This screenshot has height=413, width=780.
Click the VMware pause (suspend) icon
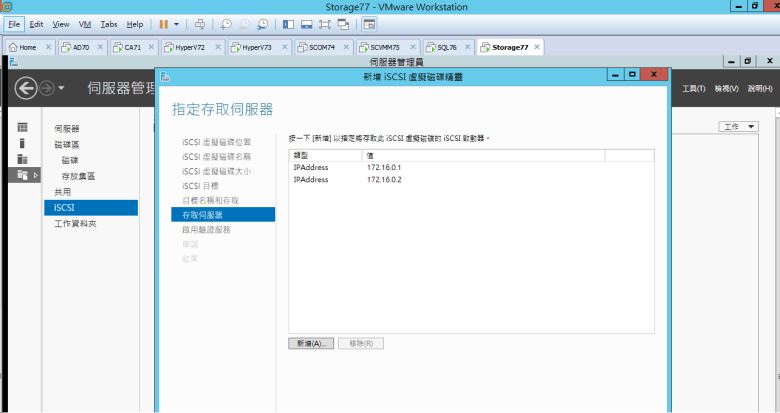pos(163,23)
